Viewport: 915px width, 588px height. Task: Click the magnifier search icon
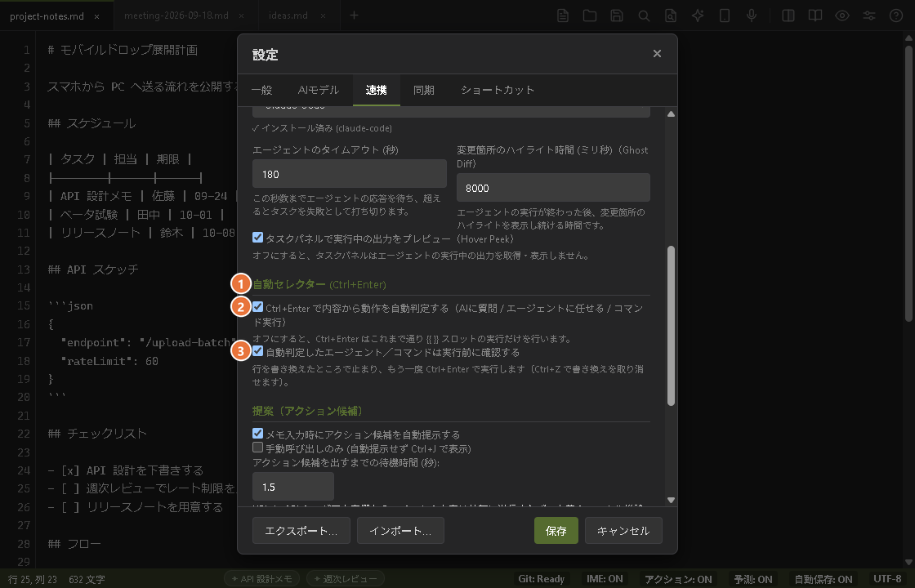(x=644, y=16)
